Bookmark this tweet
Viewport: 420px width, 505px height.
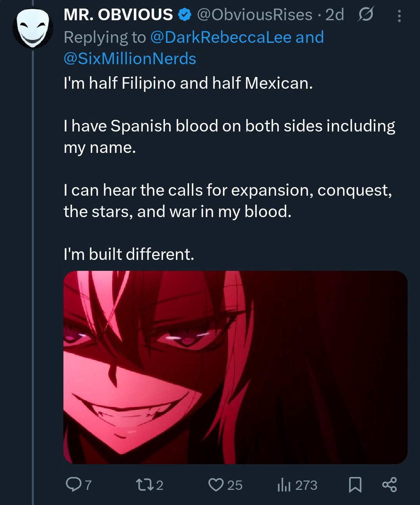click(x=355, y=485)
